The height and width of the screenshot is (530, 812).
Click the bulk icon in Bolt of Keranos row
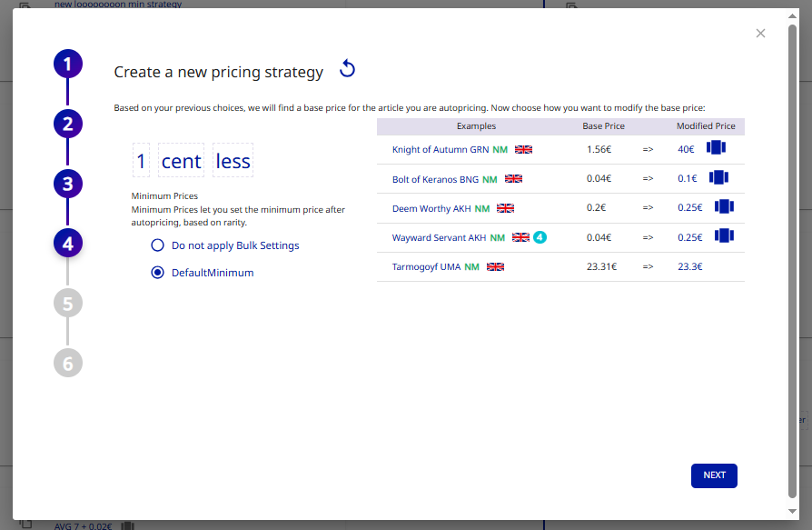point(718,177)
